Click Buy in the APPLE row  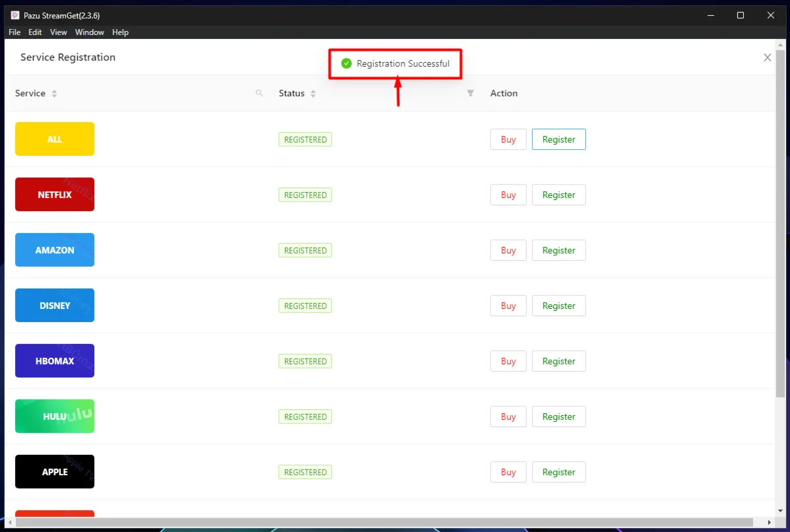[x=508, y=472]
